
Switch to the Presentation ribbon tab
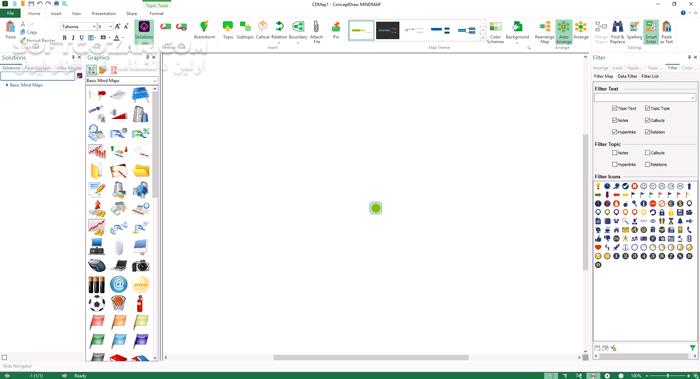(x=104, y=13)
